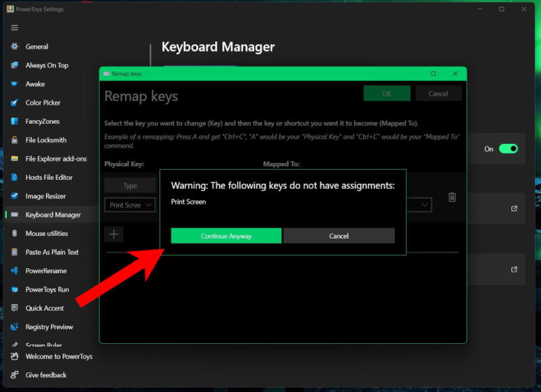Viewport: 541px width, 392px height.
Task: Click the Hosts File Editor icon
Action: (15, 177)
